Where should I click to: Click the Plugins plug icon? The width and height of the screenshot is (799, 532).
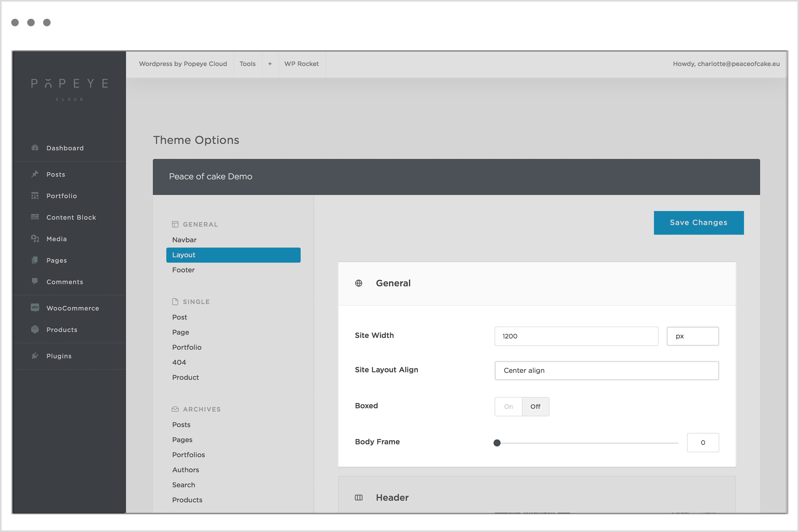coord(35,356)
